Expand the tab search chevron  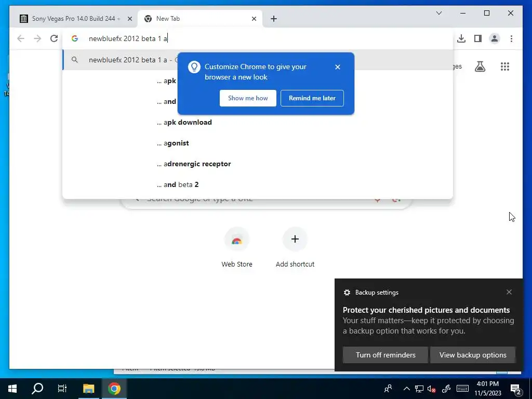click(438, 13)
